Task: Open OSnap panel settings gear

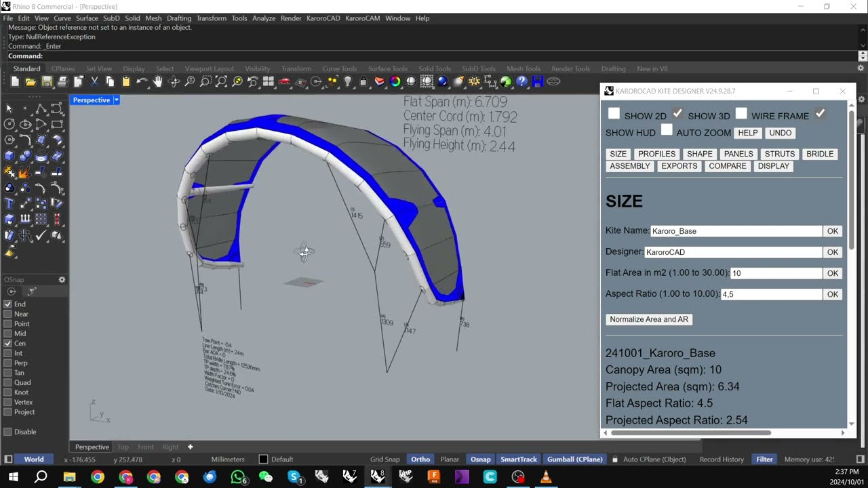Action: 62,280
